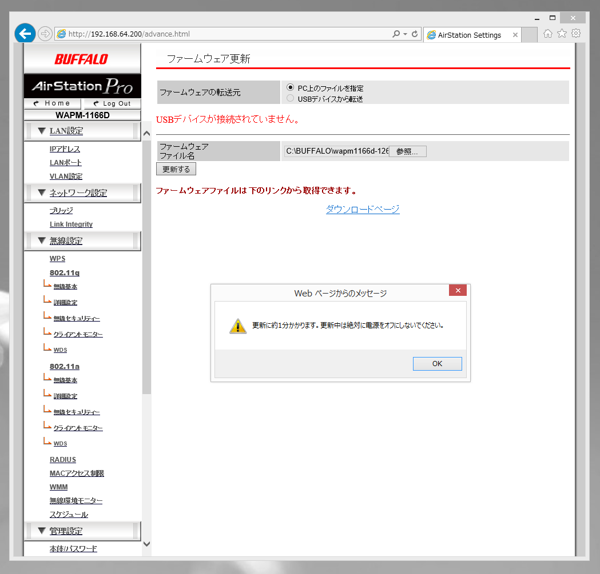Close the Web page message dialog
The width and height of the screenshot is (600, 574).
coord(458,290)
